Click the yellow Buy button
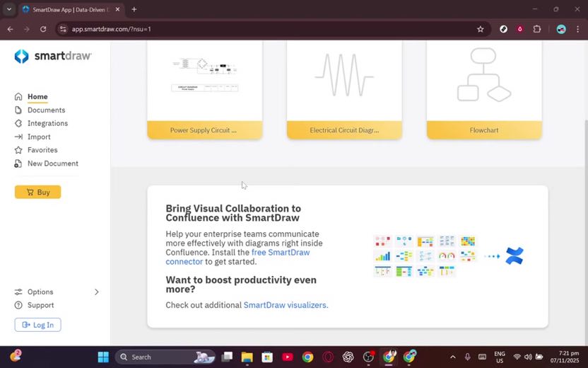The image size is (588, 368). [37, 192]
